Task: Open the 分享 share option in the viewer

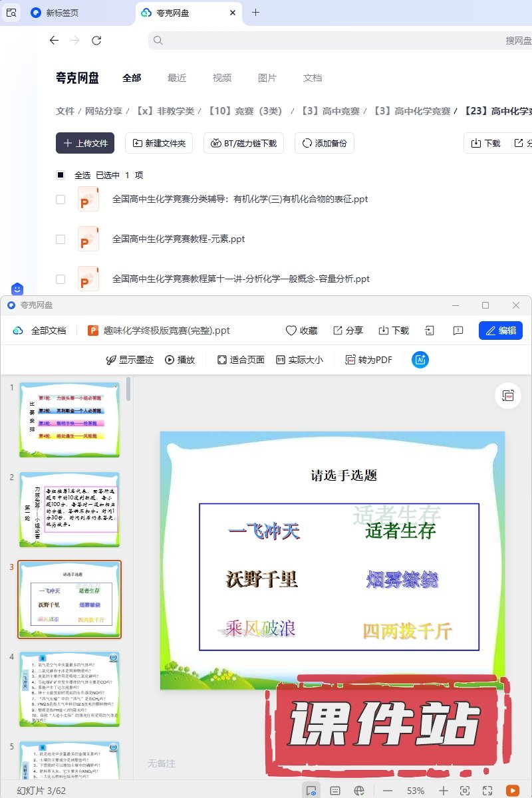Action: tap(348, 331)
